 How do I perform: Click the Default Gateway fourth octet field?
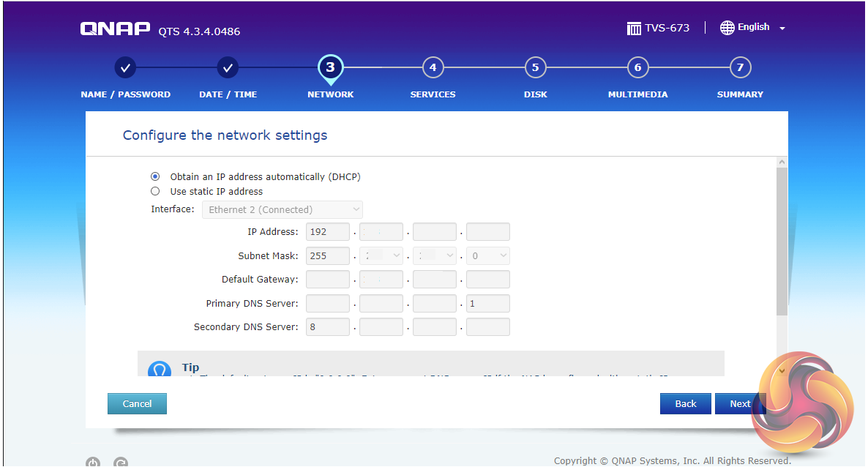point(487,280)
